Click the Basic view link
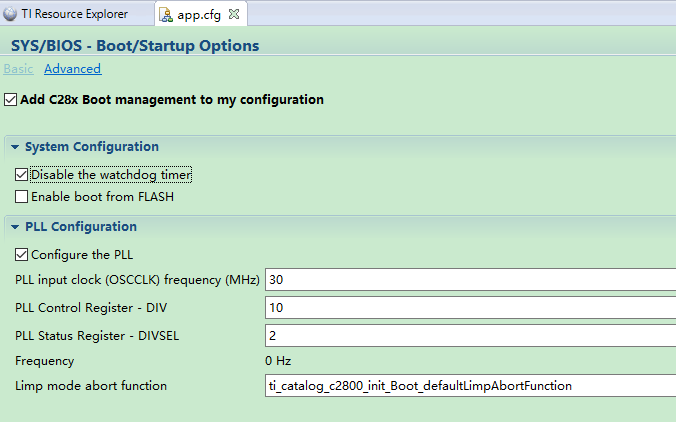The height and width of the screenshot is (422, 676). click(18, 69)
